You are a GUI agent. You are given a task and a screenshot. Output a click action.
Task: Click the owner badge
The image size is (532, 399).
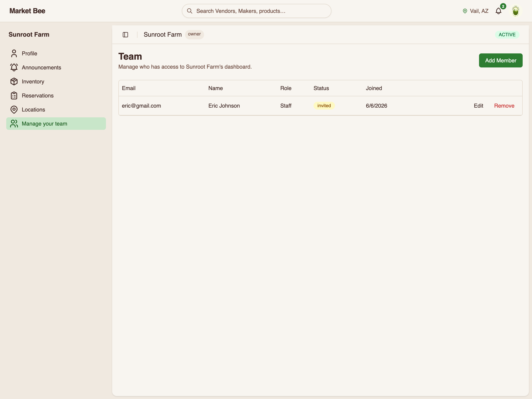(194, 34)
